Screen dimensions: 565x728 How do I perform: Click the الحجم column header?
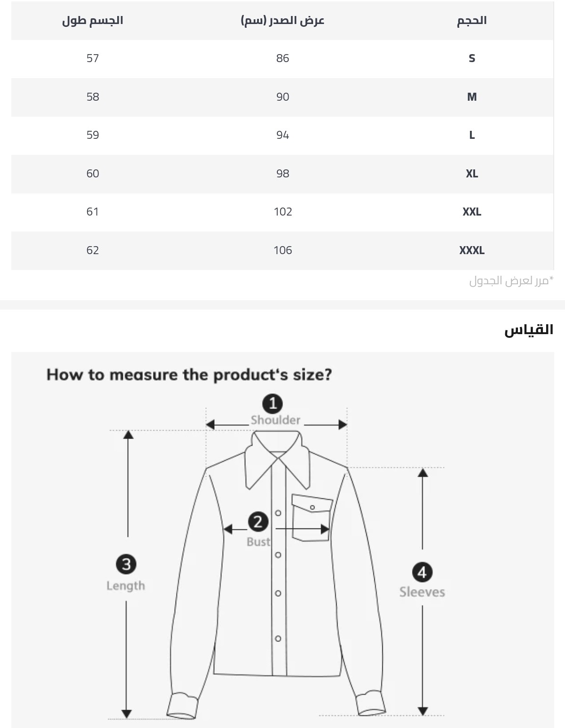coord(472,21)
